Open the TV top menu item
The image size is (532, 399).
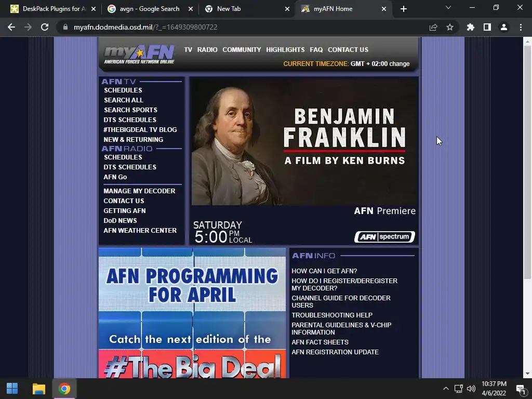point(188,49)
